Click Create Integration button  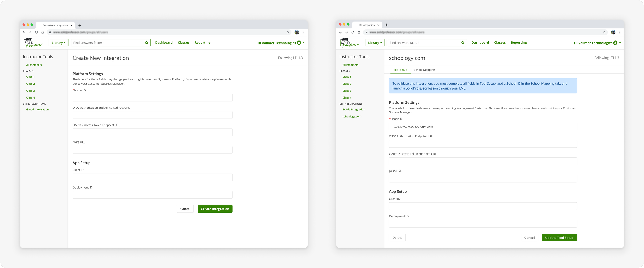[215, 209]
